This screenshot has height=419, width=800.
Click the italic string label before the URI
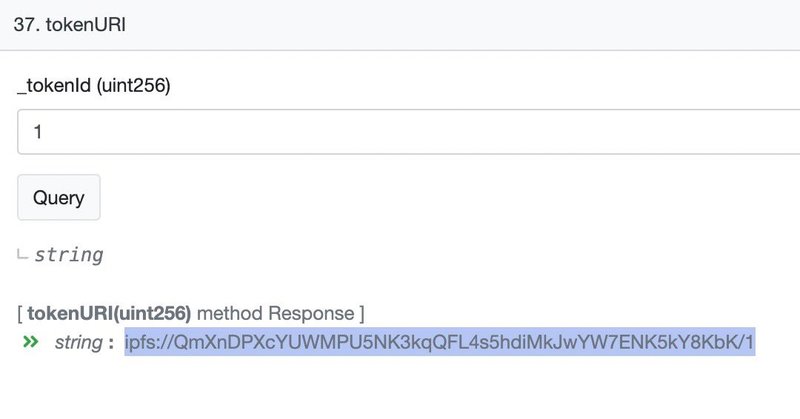79,342
